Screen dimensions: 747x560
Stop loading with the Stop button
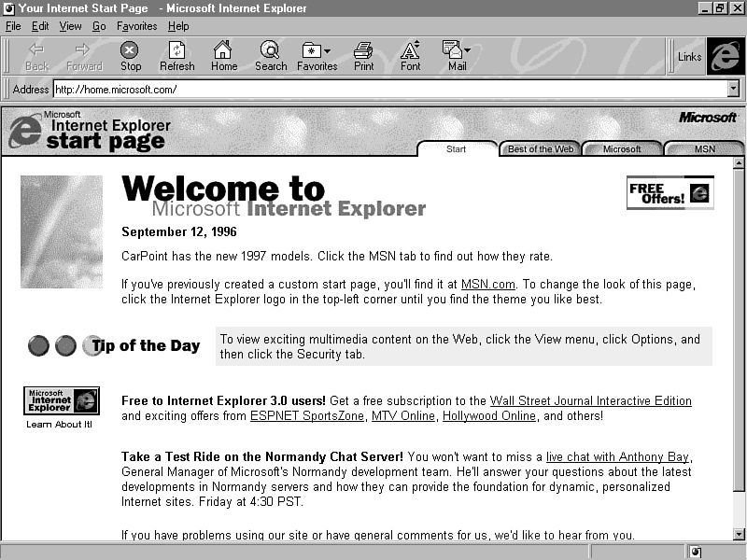[130, 56]
